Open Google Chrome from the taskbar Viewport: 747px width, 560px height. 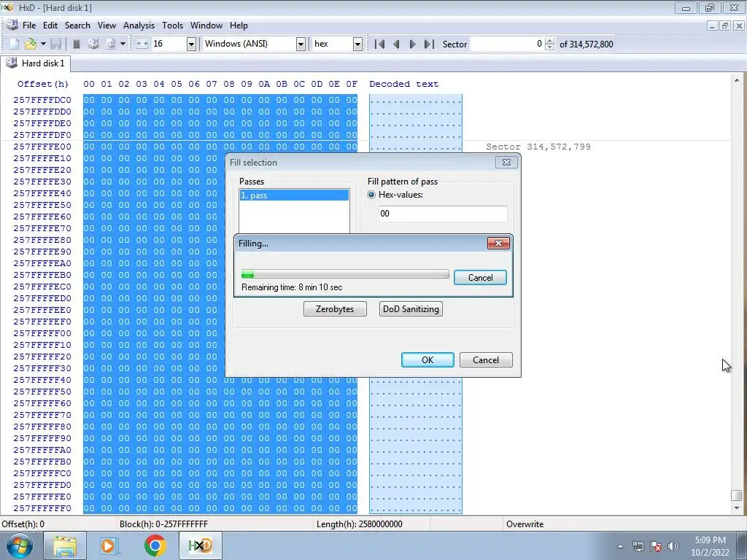click(x=155, y=545)
